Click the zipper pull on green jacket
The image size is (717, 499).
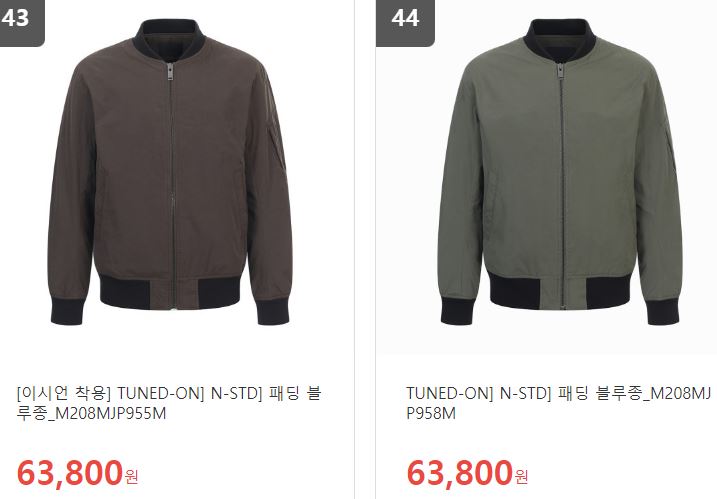tap(560, 72)
